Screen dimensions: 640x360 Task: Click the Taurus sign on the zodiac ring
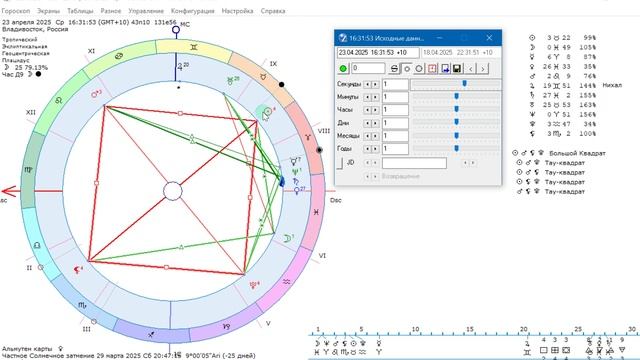tap(264, 77)
